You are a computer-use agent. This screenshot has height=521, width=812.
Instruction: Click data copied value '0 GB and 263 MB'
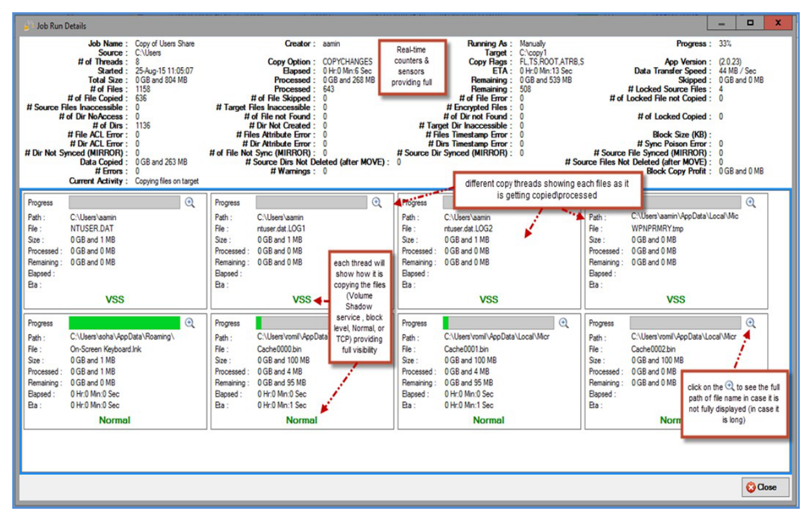coord(161,162)
